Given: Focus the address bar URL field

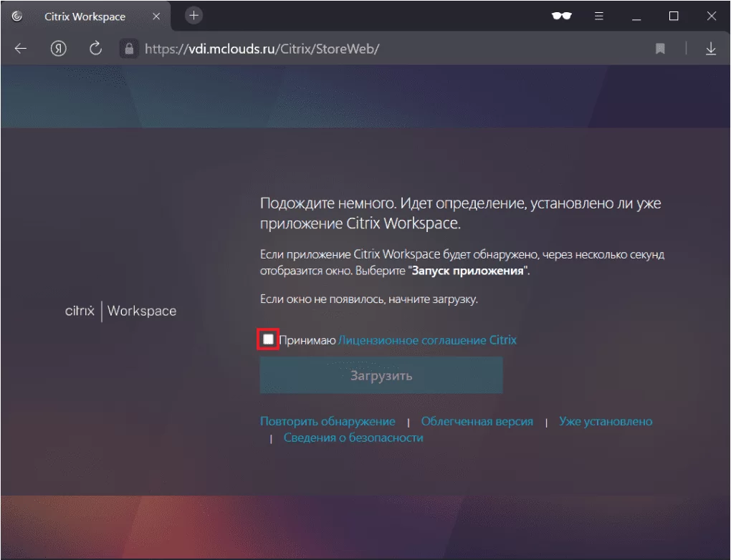Looking at the screenshot, I should pyautogui.click(x=262, y=49).
